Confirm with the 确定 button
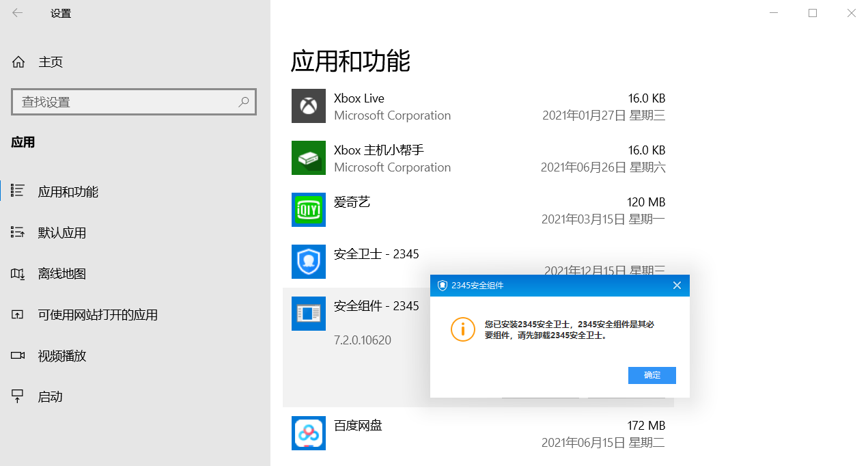 pos(652,375)
